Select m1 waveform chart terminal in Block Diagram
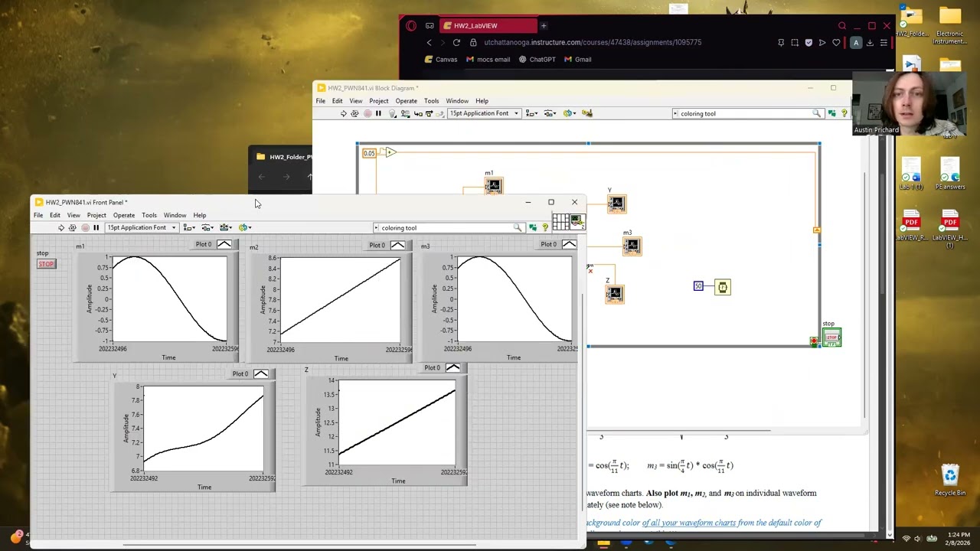 click(494, 187)
